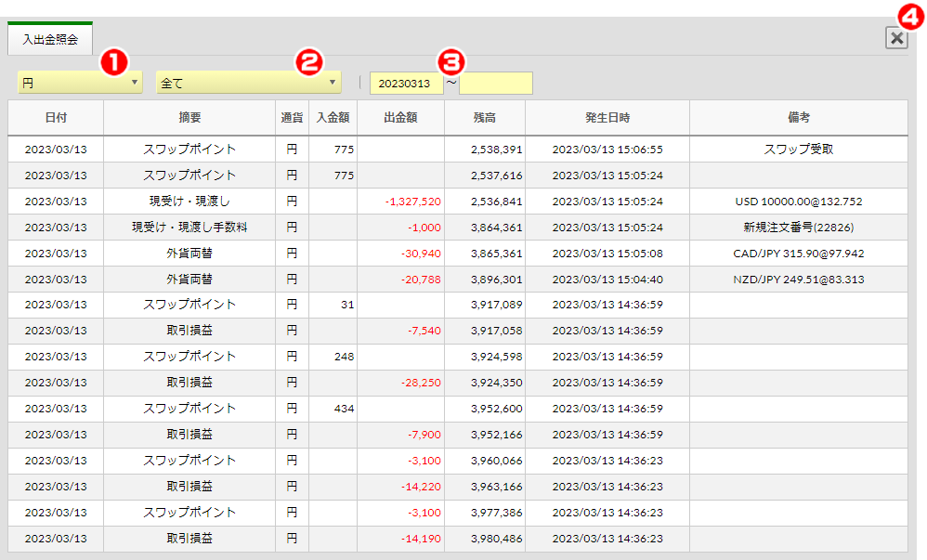Screen dimensions: 927x560
Task: Click the empty end date field
Action: pyautogui.click(x=495, y=84)
